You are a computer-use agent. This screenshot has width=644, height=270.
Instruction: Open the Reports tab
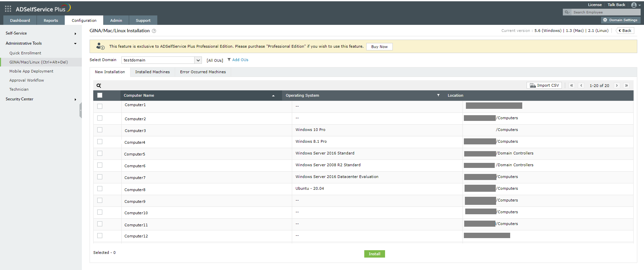[51, 20]
